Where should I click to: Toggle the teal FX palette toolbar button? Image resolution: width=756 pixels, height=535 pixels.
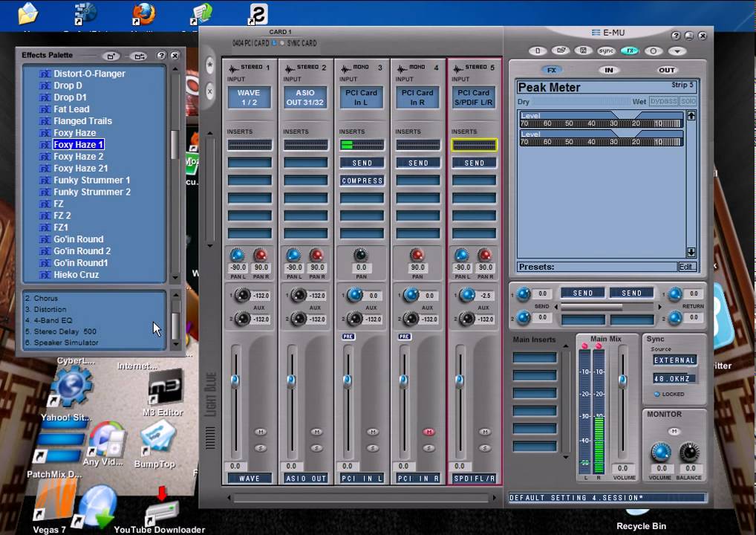coord(629,51)
